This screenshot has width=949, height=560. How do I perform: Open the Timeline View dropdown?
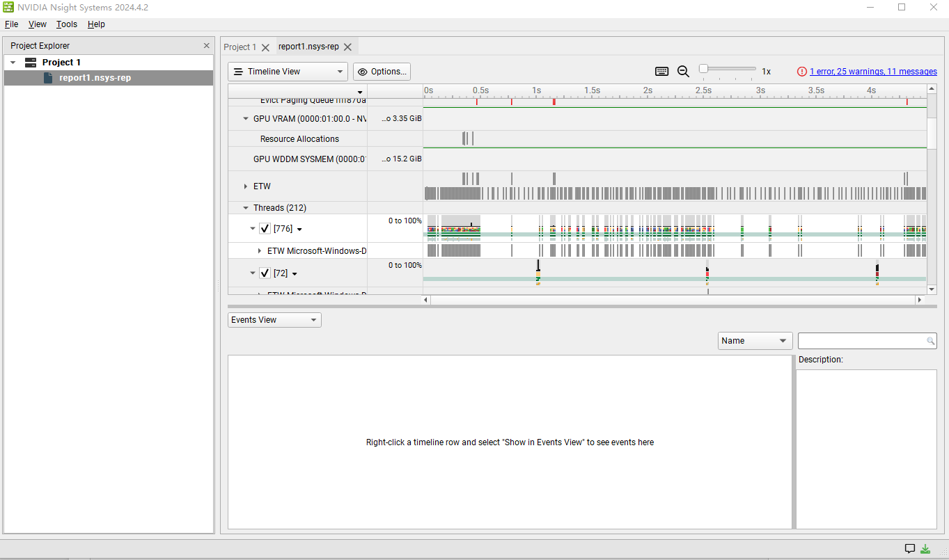[x=288, y=72]
